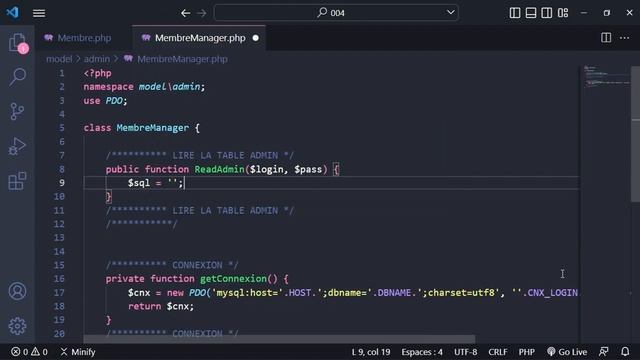Open the hamburger application menu
Viewport: 640px width, 360px height.
click(39, 13)
